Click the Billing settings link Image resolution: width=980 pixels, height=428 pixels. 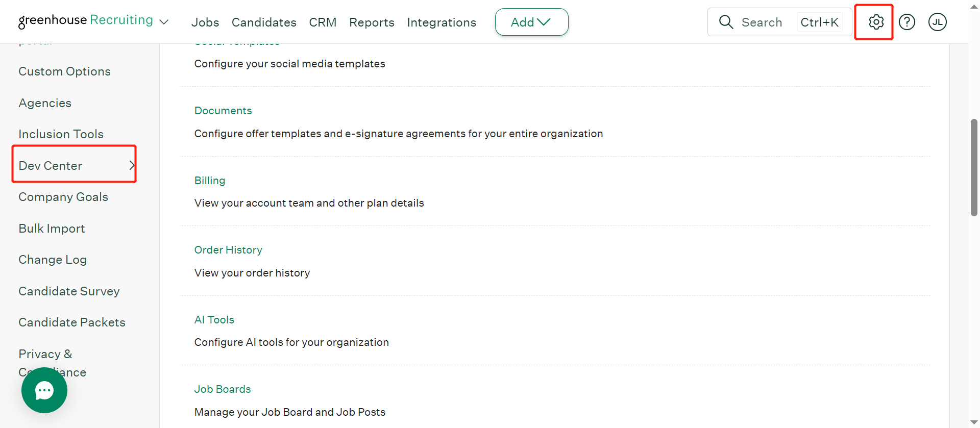[x=210, y=181]
